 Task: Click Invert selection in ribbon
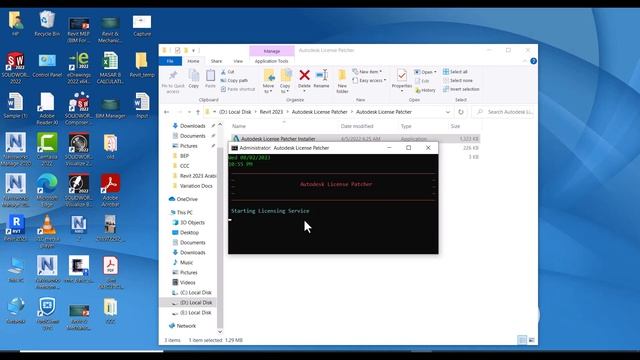tap(461, 89)
